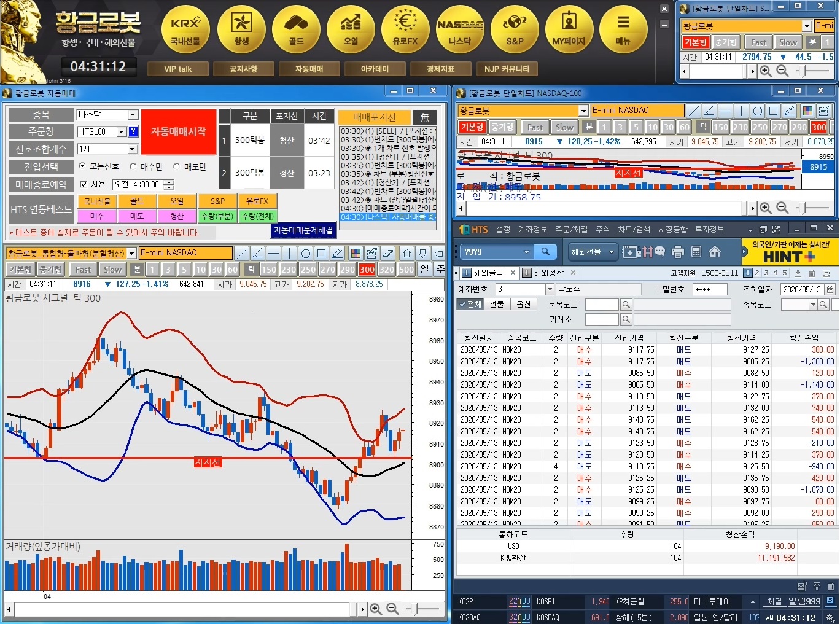The height and width of the screenshot is (624, 840).
Task: Click the calendar icon beside 조회일자
Action: point(830,289)
